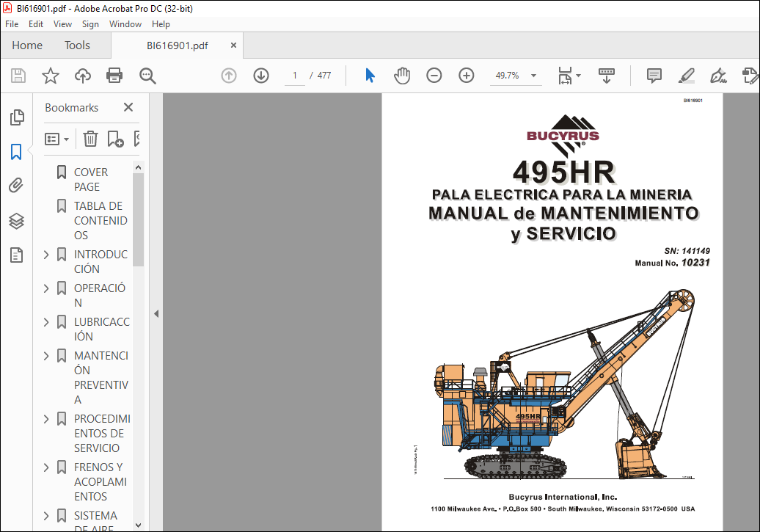The height and width of the screenshot is (532, 760).
Task: Zoom in with the plus icon
Action: 467,76
